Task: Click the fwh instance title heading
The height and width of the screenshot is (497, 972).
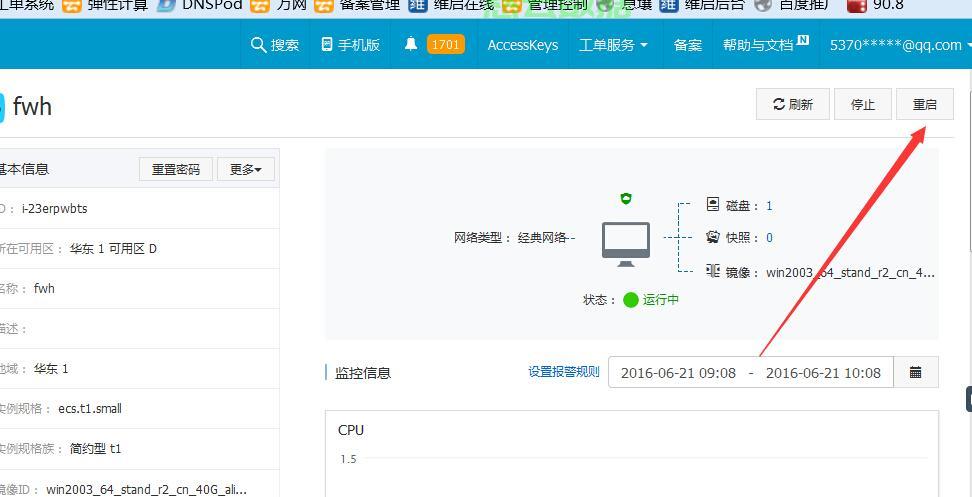Action: tap(32, 107)
